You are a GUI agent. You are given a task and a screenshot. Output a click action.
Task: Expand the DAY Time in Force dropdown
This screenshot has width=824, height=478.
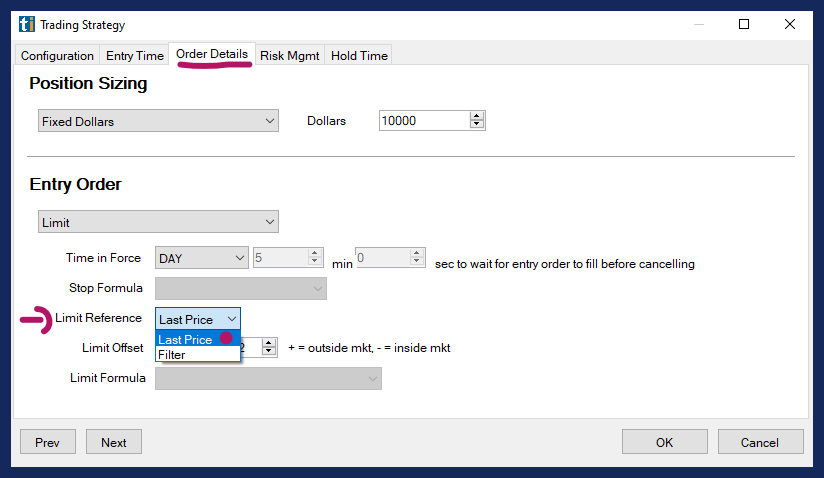pos(201,258)
